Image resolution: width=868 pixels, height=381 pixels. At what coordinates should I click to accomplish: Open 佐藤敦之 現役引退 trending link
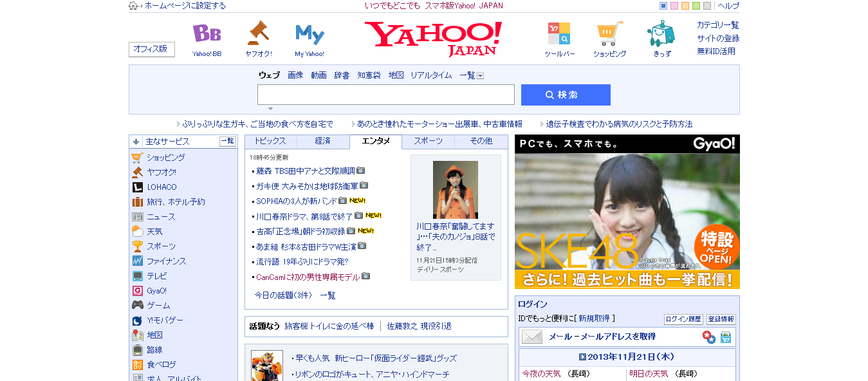(x=419, y=326)
